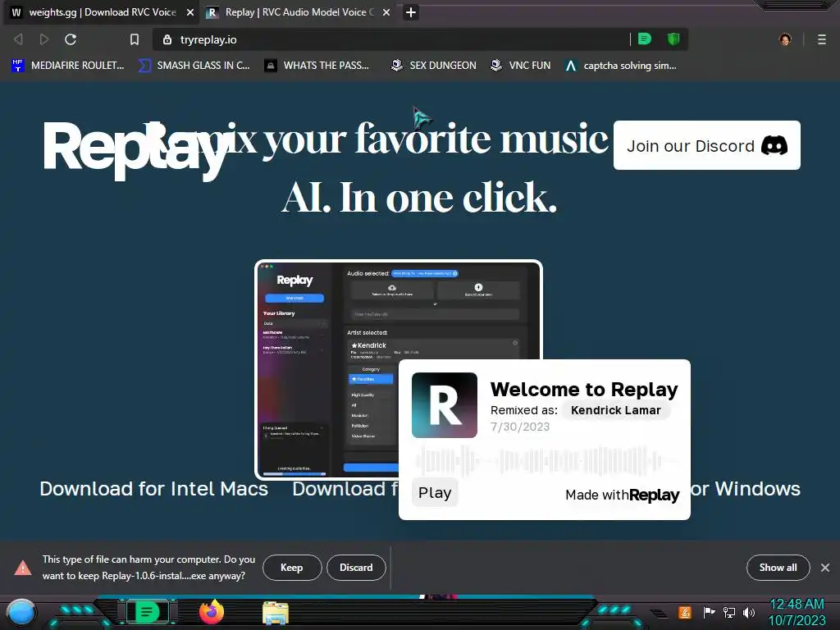
Task: Click Join our Discord button
Action: click(x=706, y=145)
